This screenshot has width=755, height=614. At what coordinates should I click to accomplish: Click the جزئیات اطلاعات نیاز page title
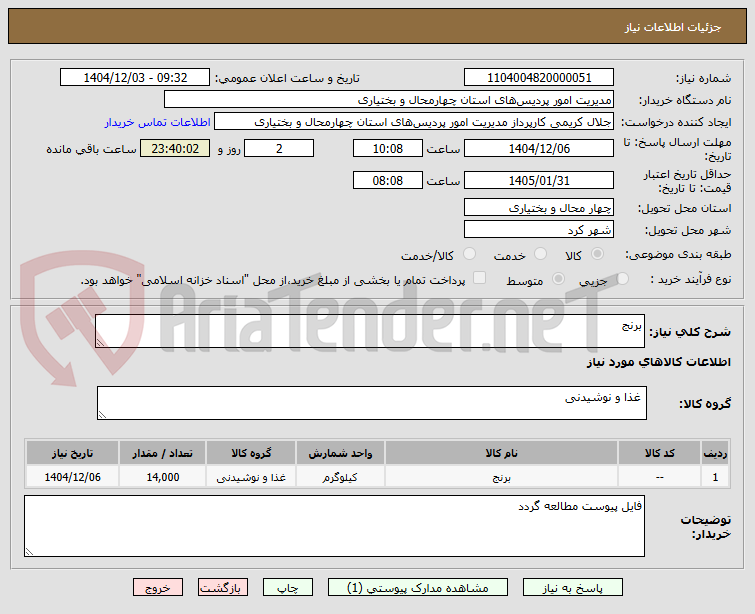(x=673, y=27)
